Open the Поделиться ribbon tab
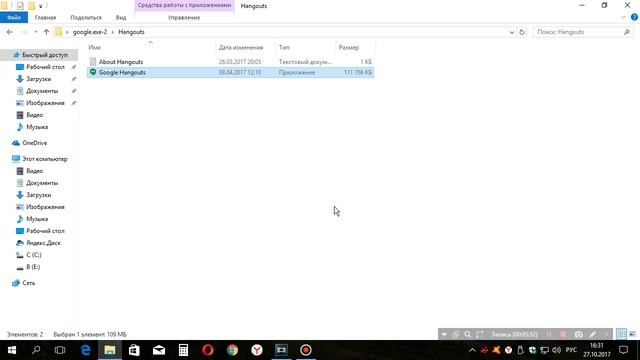The image size is (640, 360). (86, 18)
